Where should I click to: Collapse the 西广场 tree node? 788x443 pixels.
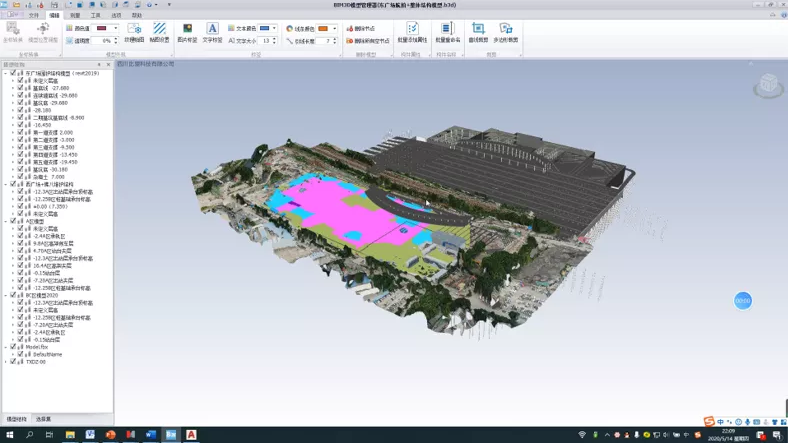pyautogui.click(x=6, y=184)
